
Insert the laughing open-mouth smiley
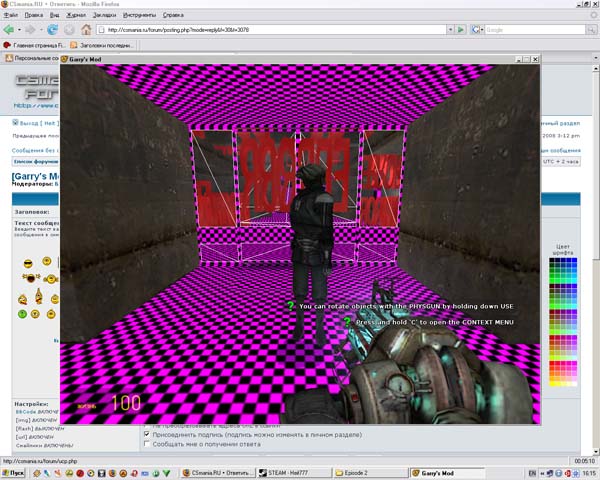31,278
